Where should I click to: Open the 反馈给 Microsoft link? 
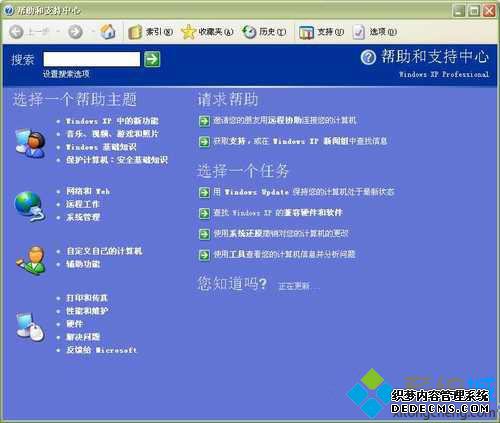(101, 350)
